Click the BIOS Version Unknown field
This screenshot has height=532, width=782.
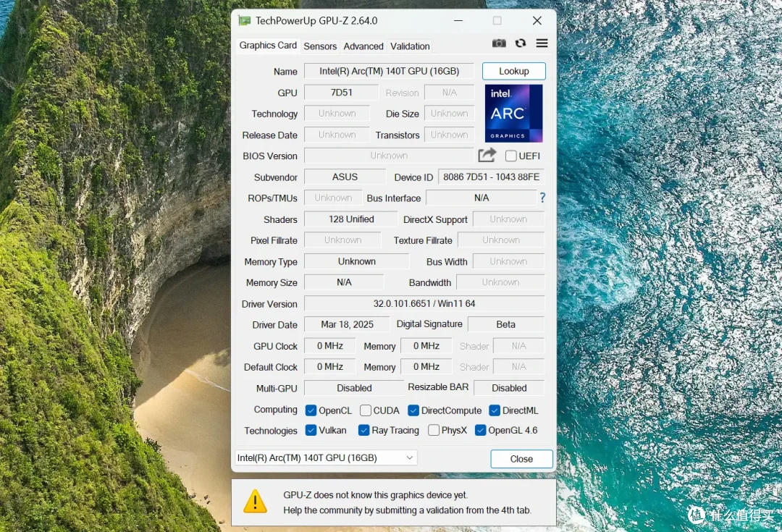click(x=389, y=156)
